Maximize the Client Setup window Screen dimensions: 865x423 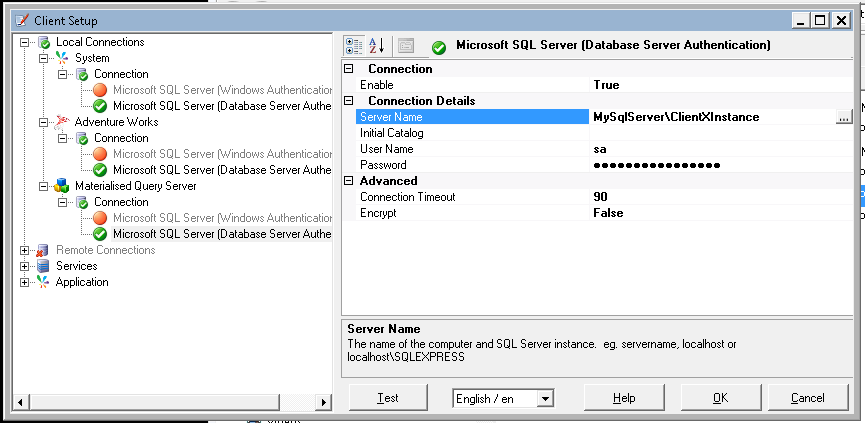click(821, 21)
